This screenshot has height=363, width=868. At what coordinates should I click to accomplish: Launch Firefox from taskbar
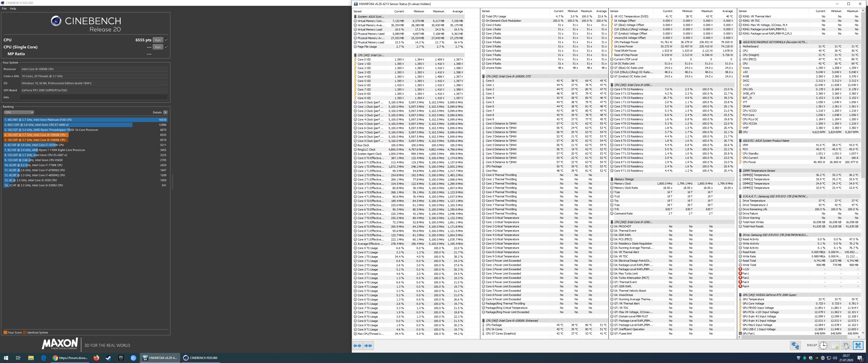point(96,358)
